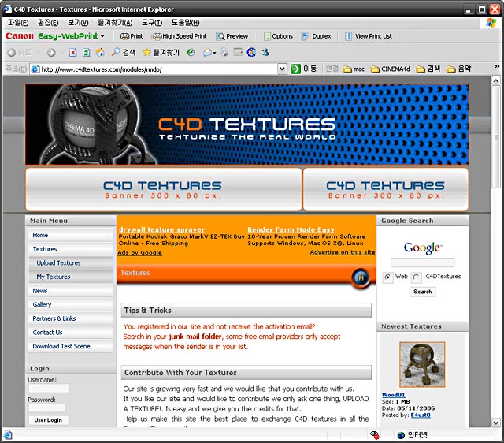Open the 음악 links folder

point(459,69)
